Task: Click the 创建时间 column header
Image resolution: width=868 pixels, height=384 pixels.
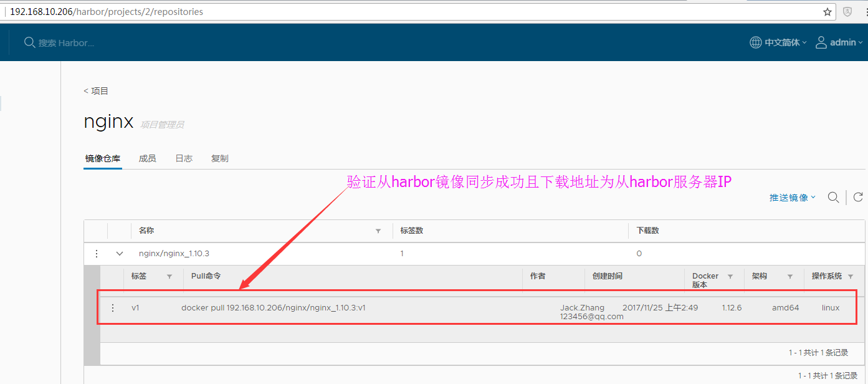Action: (x=608, y=276)
